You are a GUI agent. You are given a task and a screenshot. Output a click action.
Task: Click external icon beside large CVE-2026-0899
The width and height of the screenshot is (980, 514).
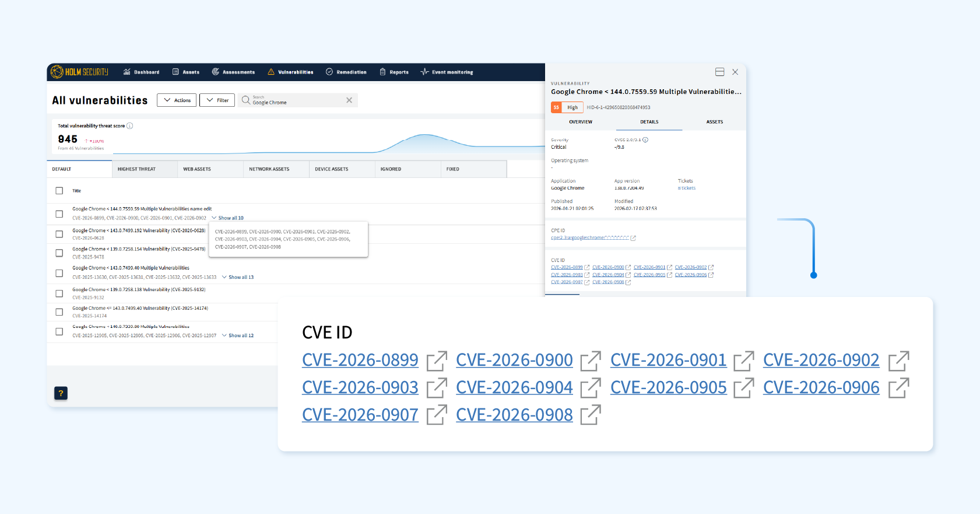[x=437, y=361]
